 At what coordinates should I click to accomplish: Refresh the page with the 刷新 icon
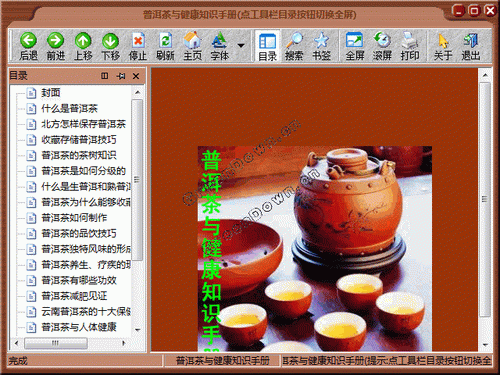(165, 40)
